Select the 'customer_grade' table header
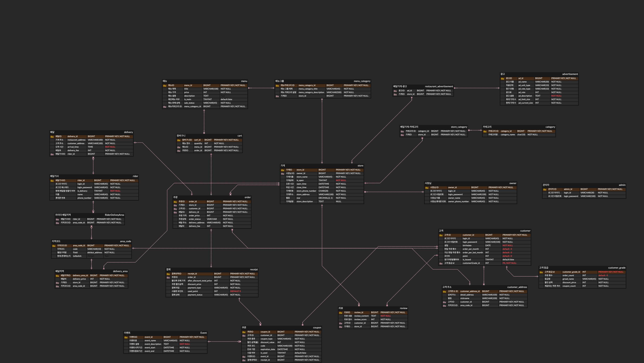 coord(617,268)
